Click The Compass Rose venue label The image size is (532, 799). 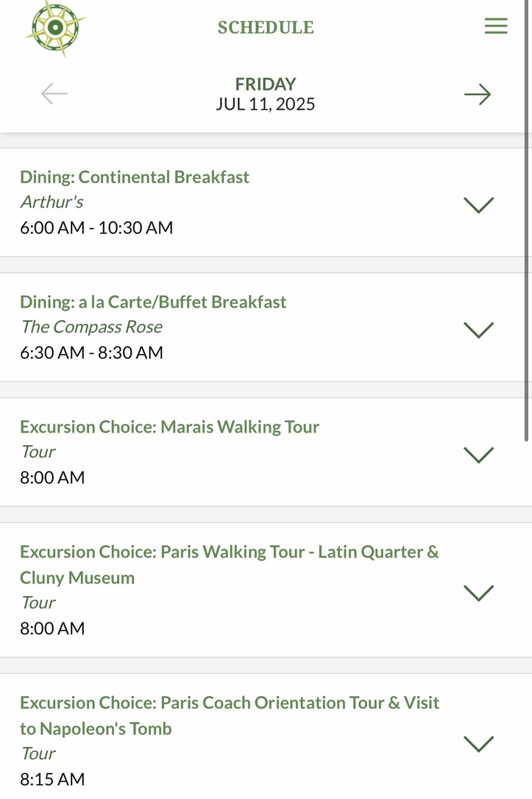click(x=91, y=327)
